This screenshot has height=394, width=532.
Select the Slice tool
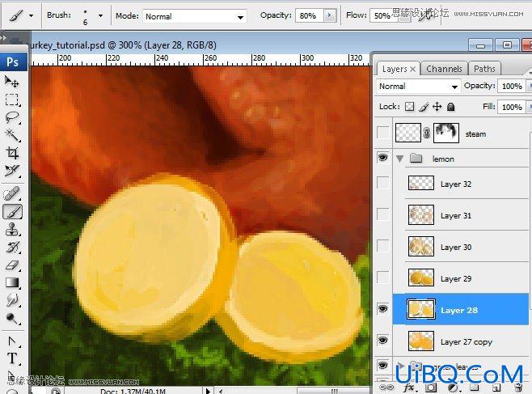coord(12,171)
